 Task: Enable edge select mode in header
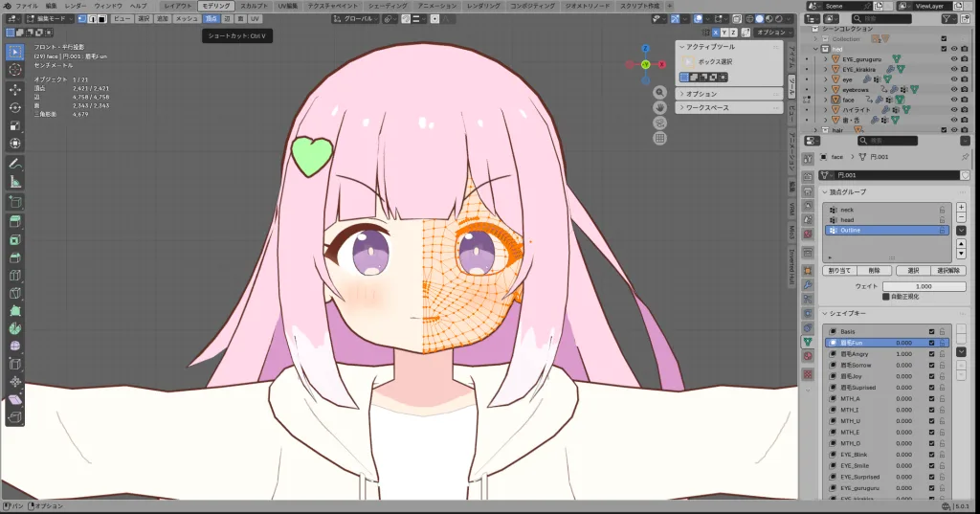pyautogui.click(x=93, y=19)
